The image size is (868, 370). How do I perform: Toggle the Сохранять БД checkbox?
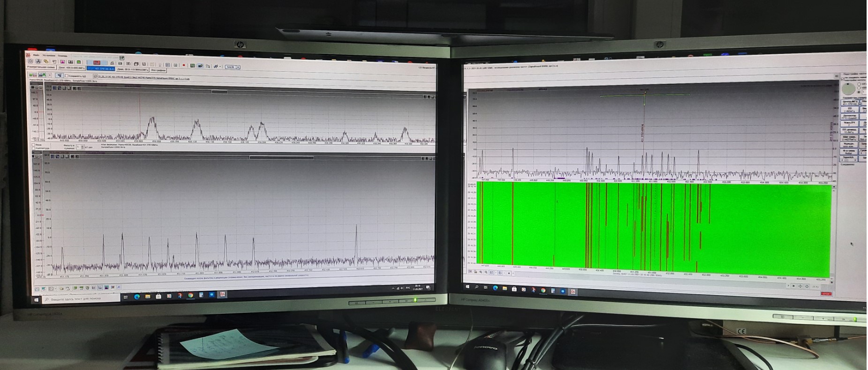click(67, 76)
